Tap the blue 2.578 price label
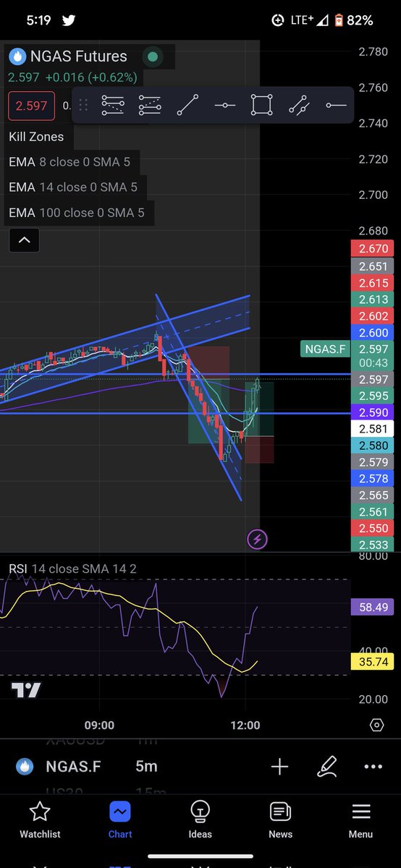Viewport: 401px width, 868px height. point(373,479)
